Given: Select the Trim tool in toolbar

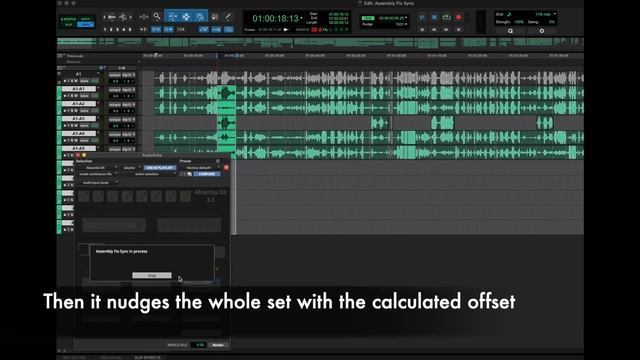Looking at the screenshot, I should click(173, 17).
